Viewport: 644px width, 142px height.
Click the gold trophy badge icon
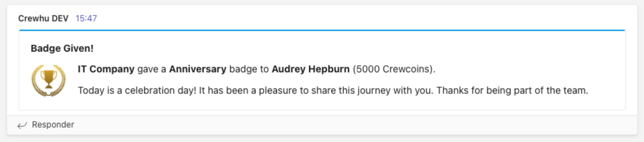[49, 80]
